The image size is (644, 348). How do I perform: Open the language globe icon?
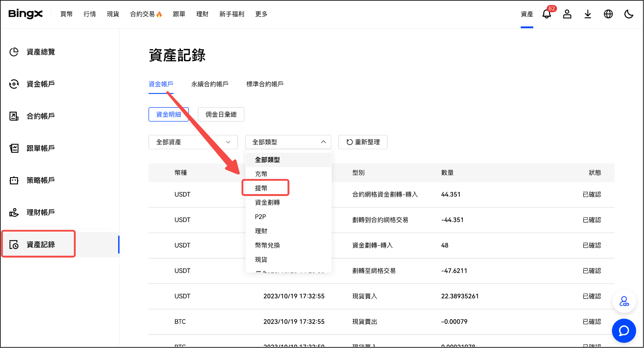coord(608,14)
